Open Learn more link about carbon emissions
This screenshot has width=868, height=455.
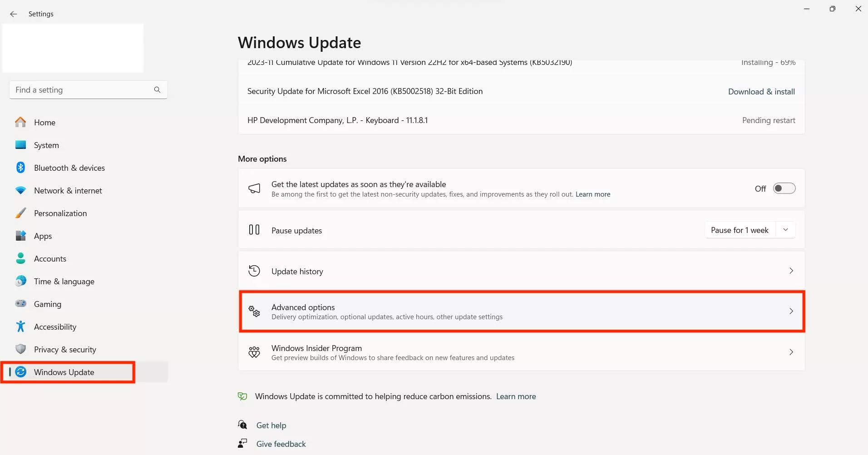[x=516, y=396]
